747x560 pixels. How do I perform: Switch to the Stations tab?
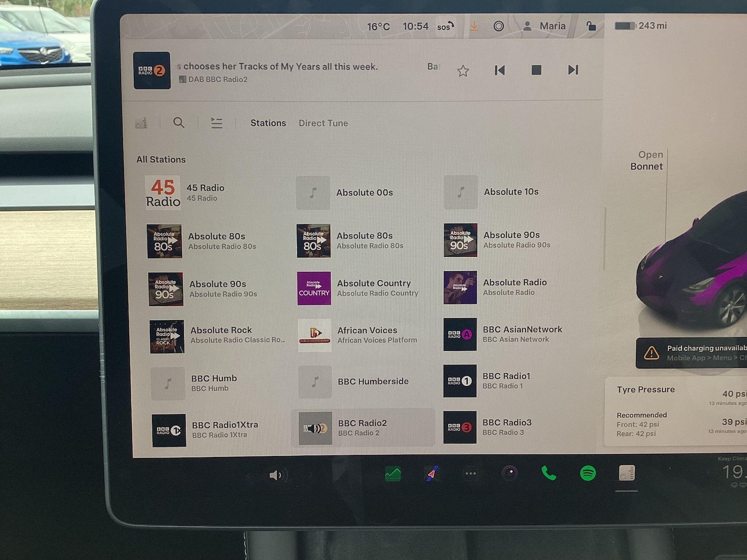pyautogui.click(x=268, y=123)
